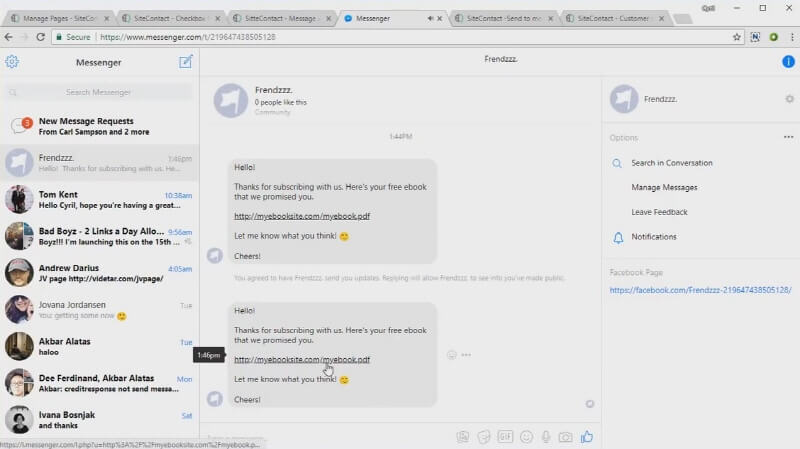800x449 pixels.
Task: Select Manage Messages option
Action: click(664, 187)
